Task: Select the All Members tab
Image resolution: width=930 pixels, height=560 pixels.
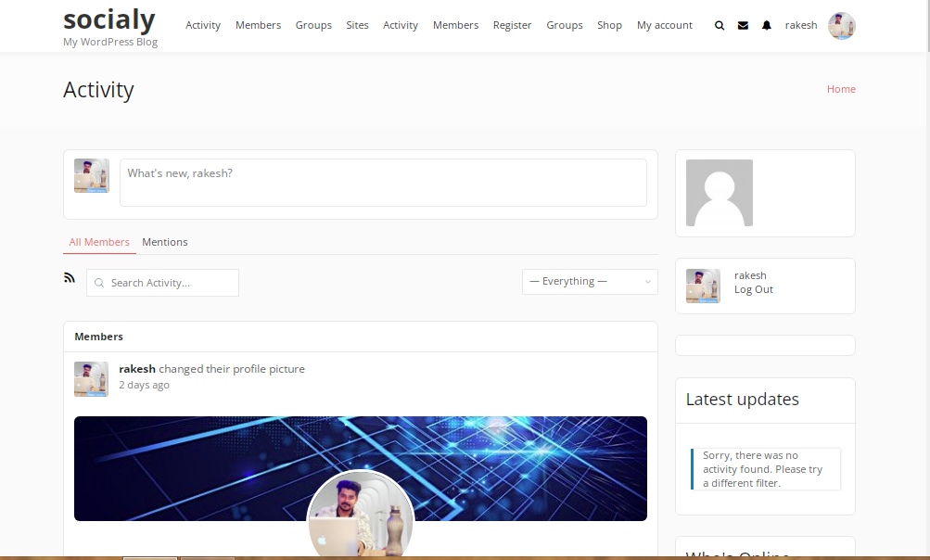Action: 99,242
